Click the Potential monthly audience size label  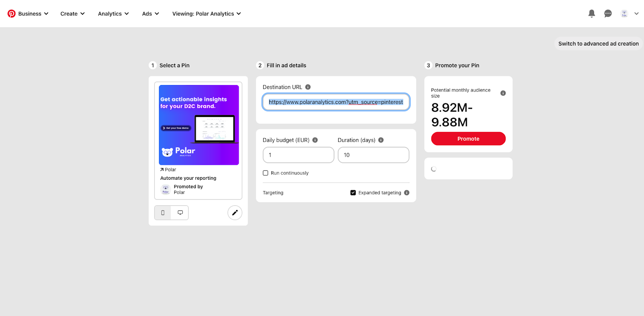click(x=461, y=93)
